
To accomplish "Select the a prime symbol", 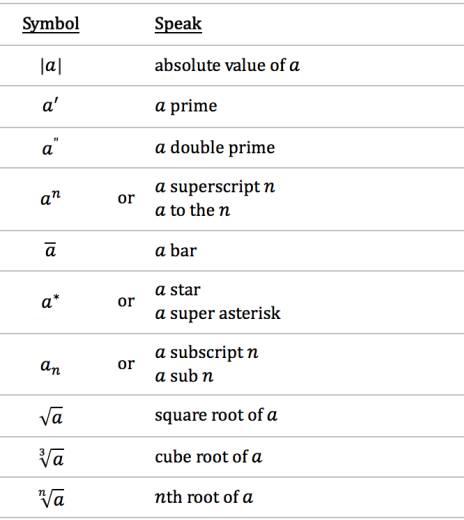I will point(50,106).
